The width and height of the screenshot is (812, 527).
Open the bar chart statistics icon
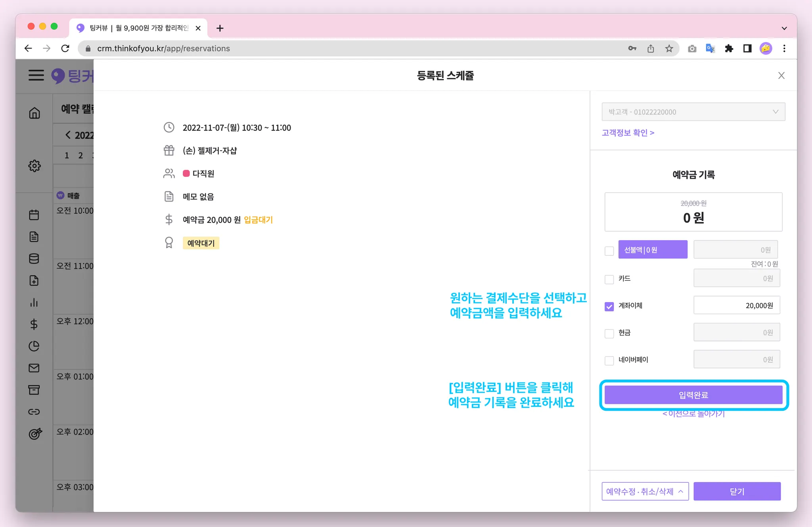point(34,303)
